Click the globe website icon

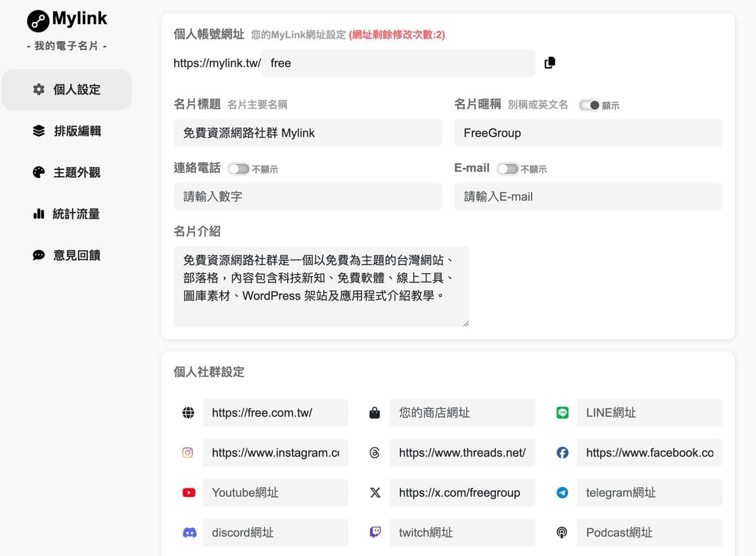point(188,413)
